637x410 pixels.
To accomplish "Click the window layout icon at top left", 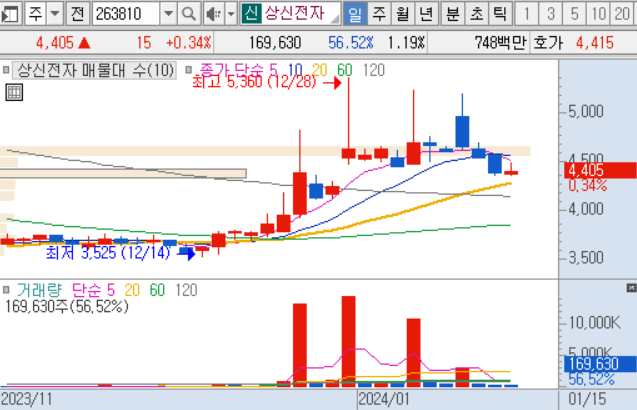I will [11, 14].
